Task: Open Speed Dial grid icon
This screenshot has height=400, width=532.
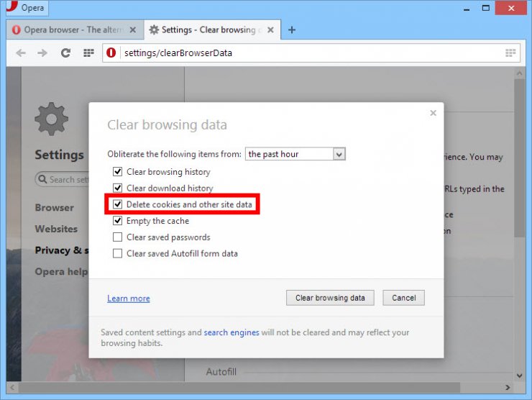Action: click(x=88, y=53)
